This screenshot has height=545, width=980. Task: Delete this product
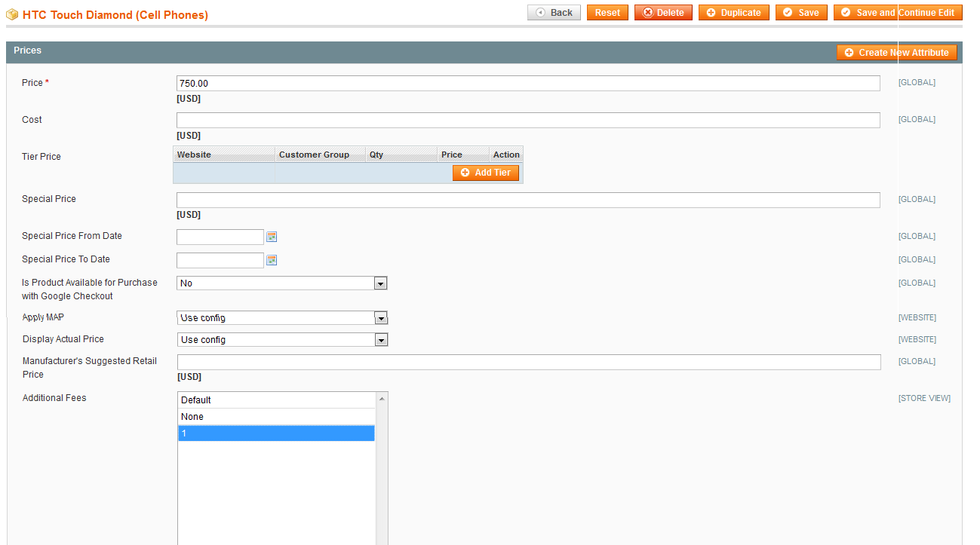click(x=663, y=13)
